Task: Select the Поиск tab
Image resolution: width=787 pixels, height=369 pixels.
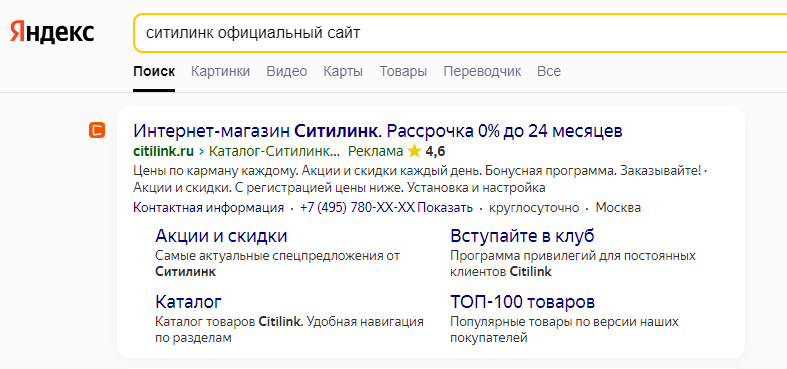Action: pyautogui.click(x=154, y=71)
